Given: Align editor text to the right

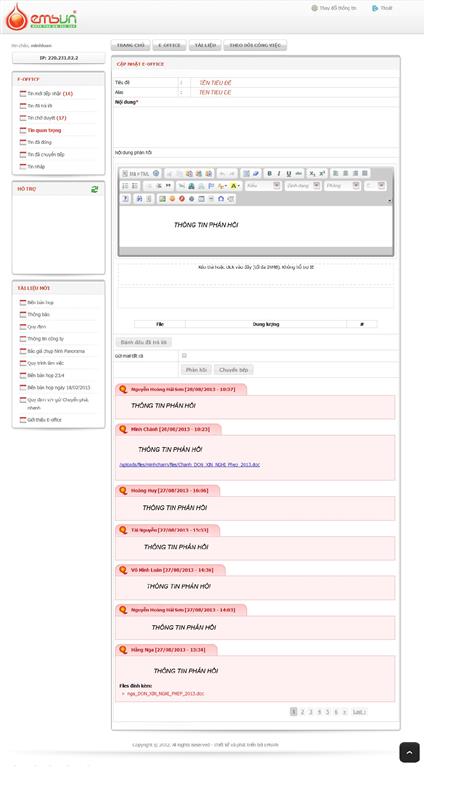Looking at the screenshot, I should click(x=355, y=174).
